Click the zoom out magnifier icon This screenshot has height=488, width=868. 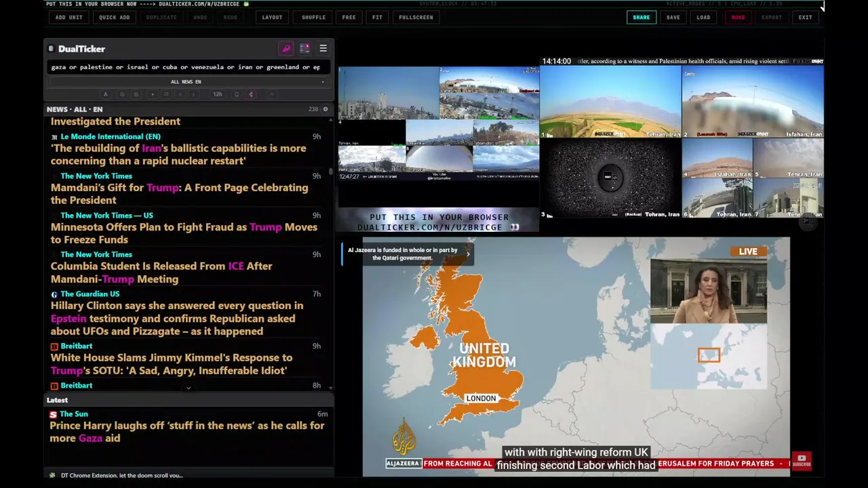[122, 94]
